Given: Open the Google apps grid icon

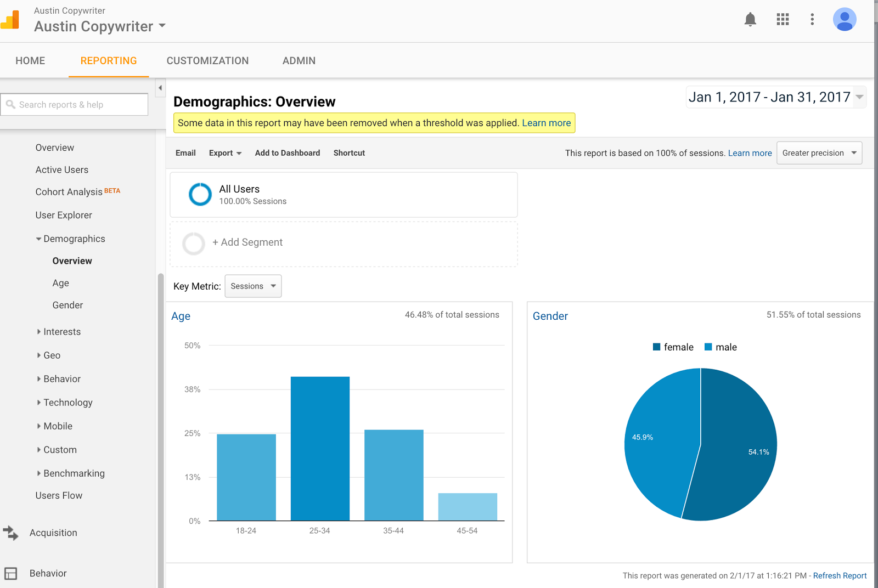Looking at the screenshot, I should 783,20.
